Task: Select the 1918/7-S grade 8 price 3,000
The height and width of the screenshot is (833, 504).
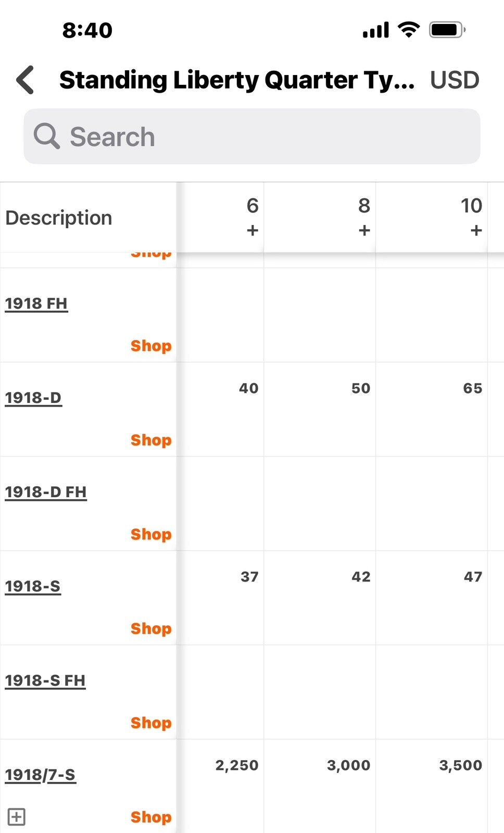Action: (x=348, y=765)
